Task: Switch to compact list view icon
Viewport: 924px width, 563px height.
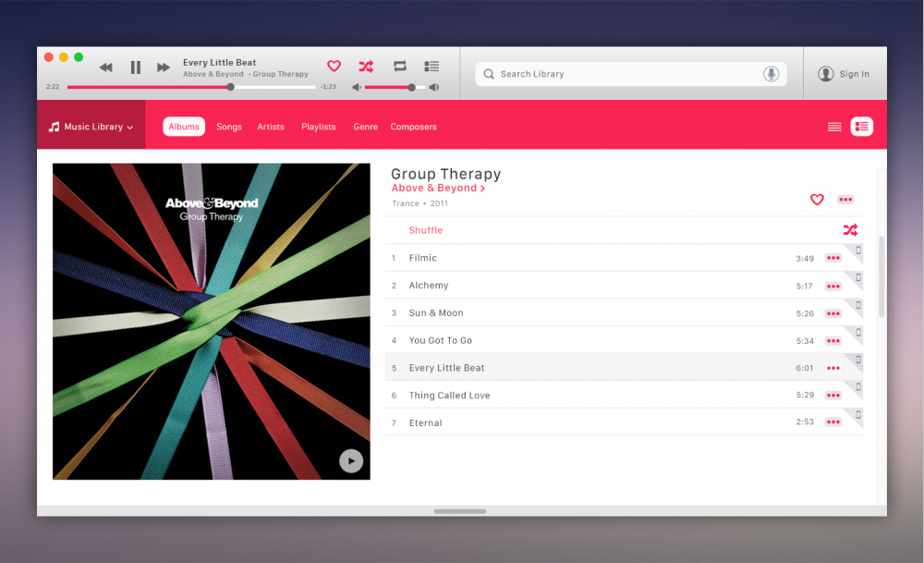Action: 834,127
